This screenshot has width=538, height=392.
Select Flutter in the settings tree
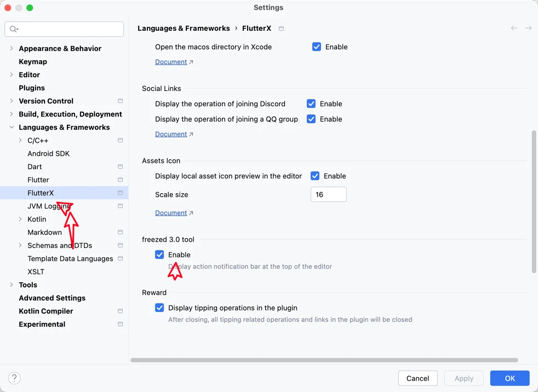pyautogui.click(x=38, y=180)
